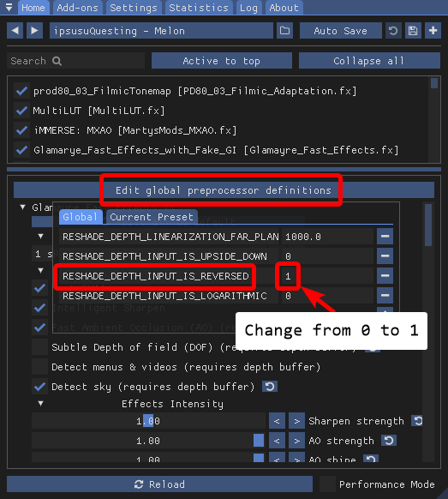448x499 pixels.
Task: Reset Detect sky to default
Action: 270,387
